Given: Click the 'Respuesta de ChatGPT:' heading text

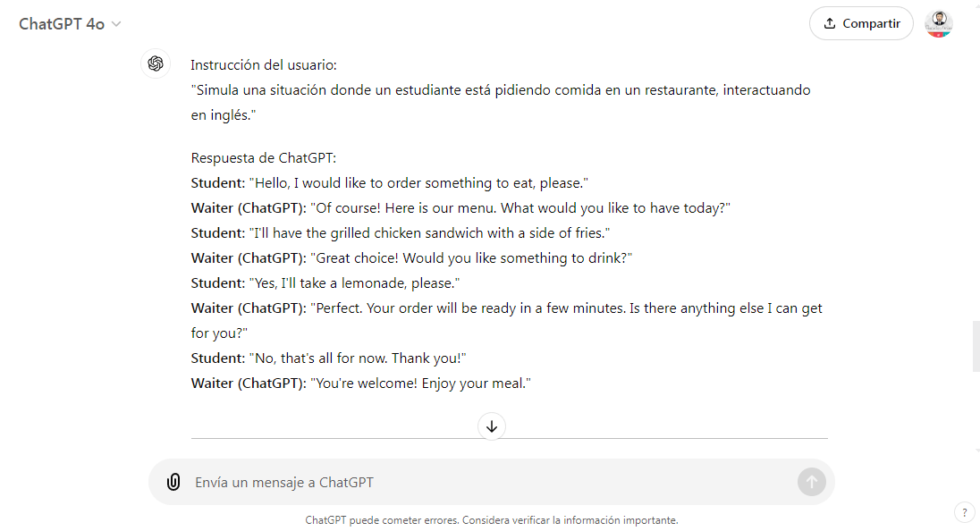Looking at the screenshot, I should [264, 158].
